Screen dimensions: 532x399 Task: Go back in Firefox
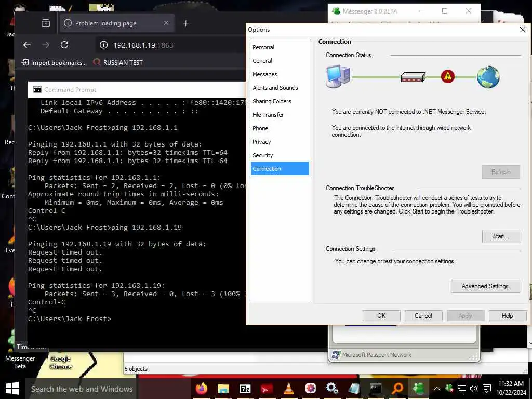[x=27, y=45]
